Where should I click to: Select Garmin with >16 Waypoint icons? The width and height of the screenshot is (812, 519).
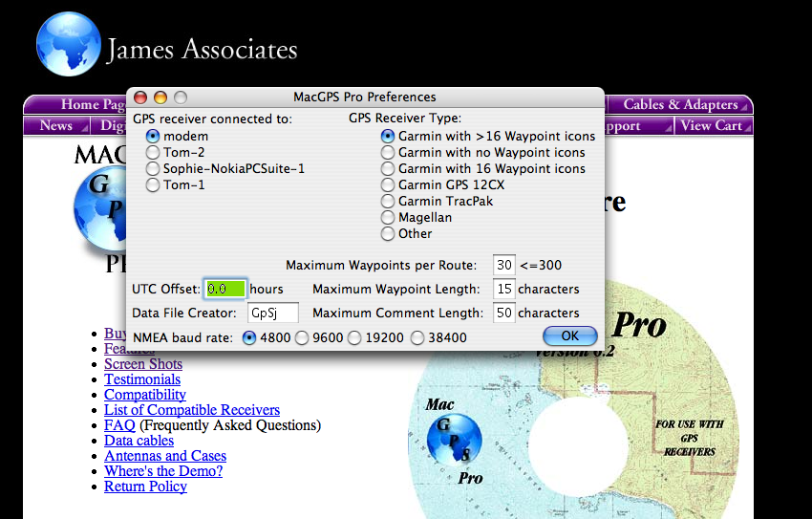point(388,137)
